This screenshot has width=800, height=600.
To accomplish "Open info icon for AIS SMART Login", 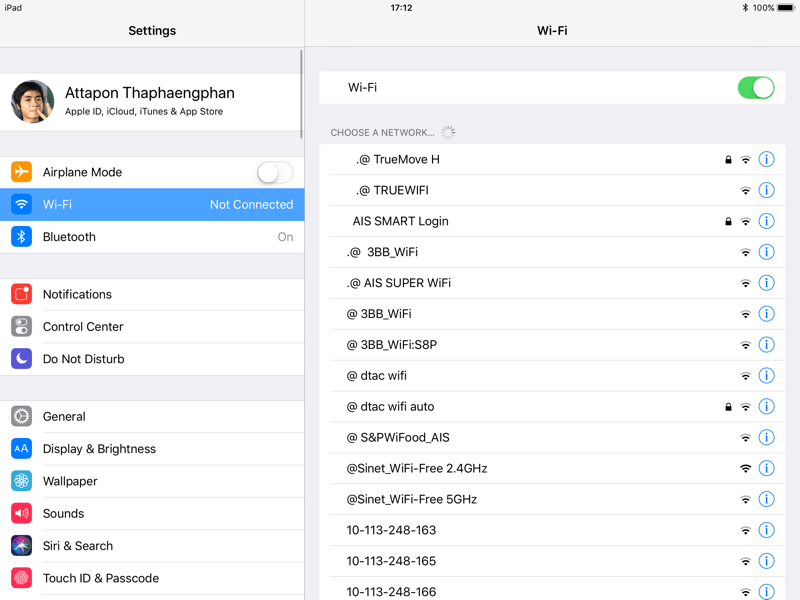I will pos(766,221).
